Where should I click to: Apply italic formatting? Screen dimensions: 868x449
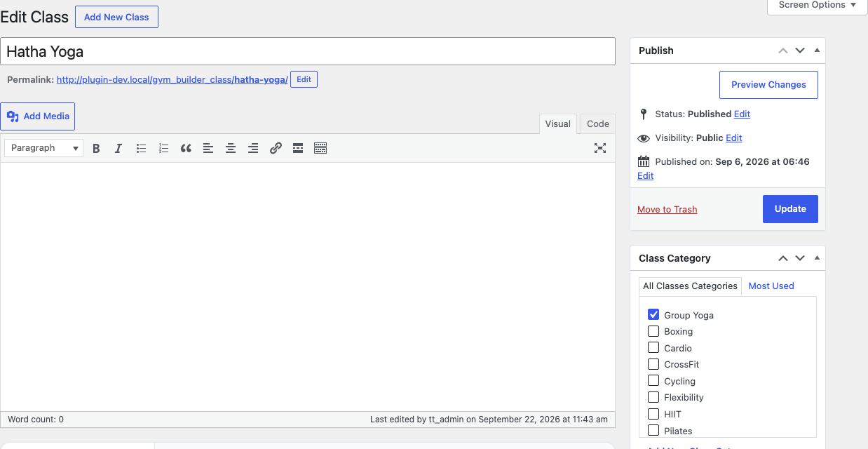pos(118,148)
